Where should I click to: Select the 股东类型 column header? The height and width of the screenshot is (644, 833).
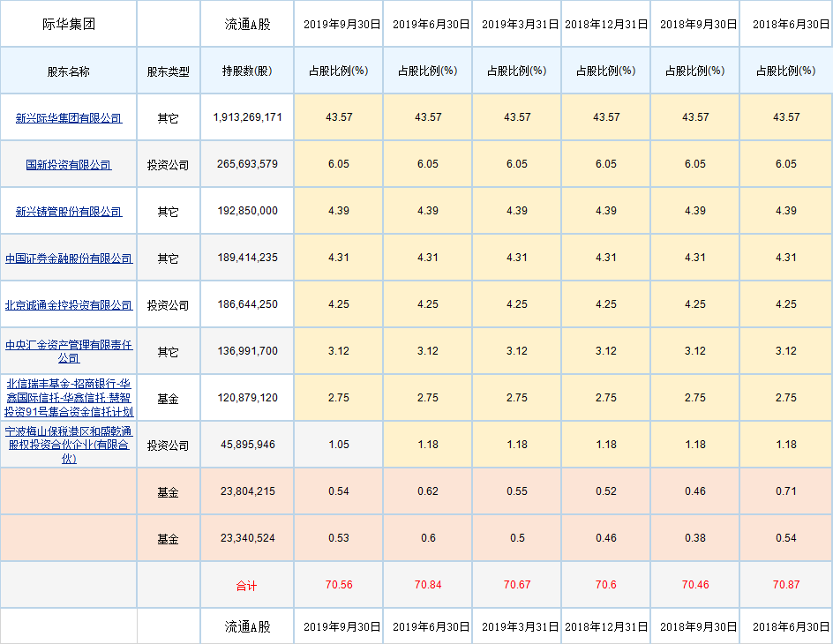point(168,71)
